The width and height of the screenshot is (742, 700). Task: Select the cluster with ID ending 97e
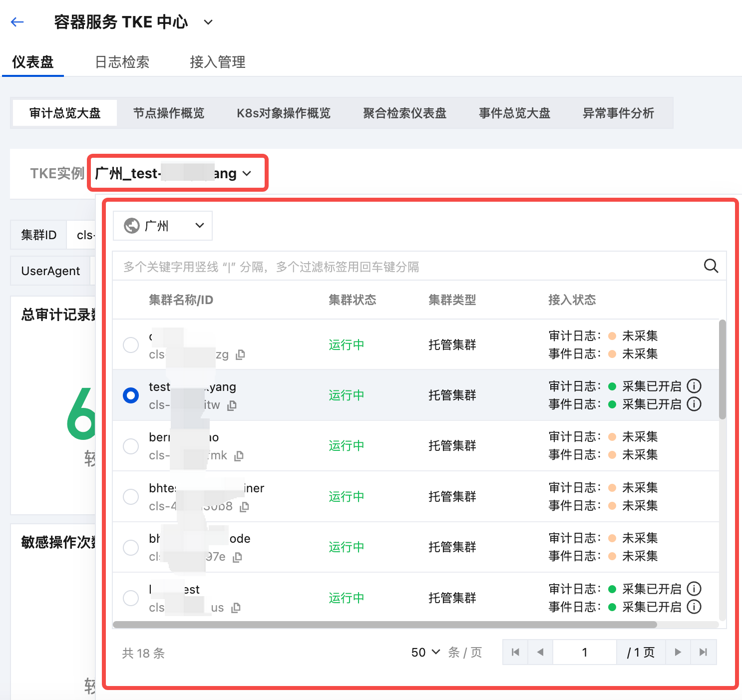click(131, 547)
